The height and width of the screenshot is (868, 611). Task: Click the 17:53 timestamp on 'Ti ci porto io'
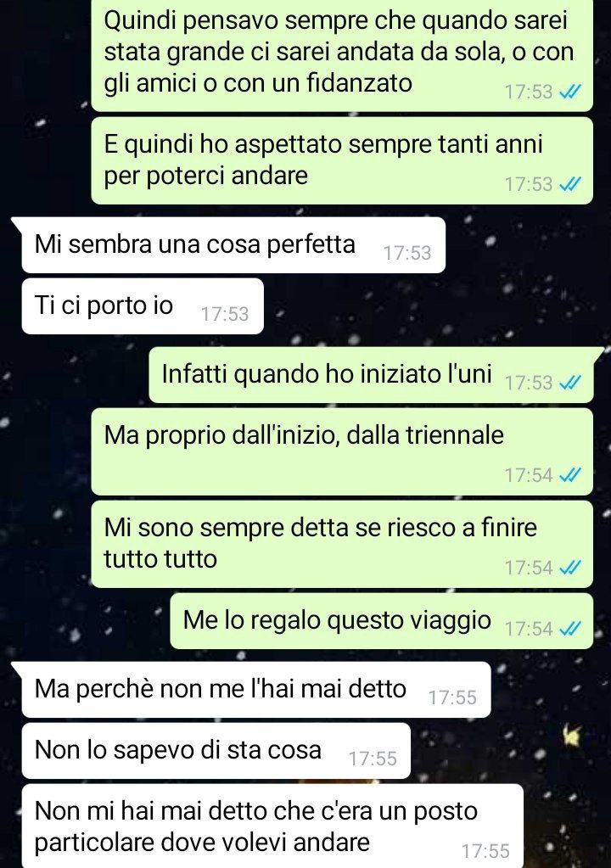(225, 314)
